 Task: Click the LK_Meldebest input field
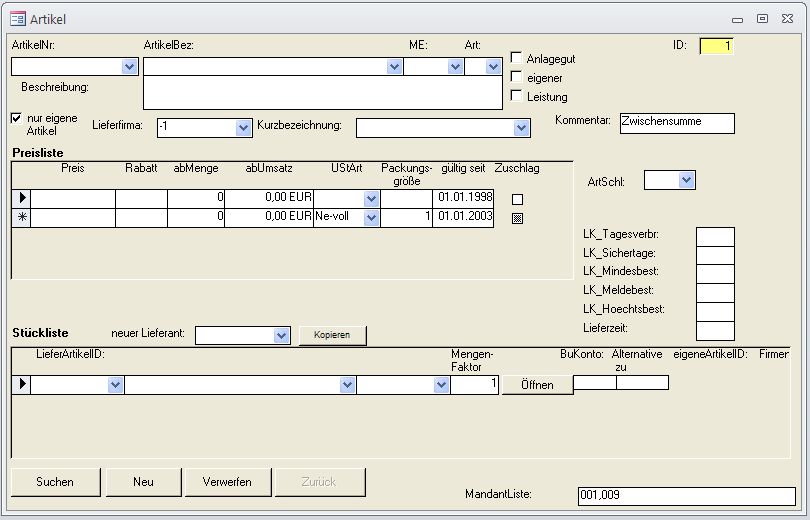[715, 293]
